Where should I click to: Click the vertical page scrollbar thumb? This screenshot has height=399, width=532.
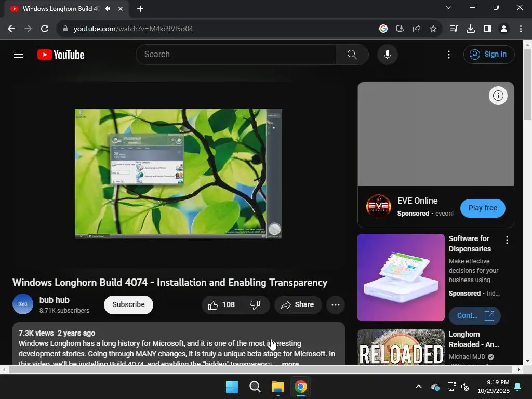point(527,84)
